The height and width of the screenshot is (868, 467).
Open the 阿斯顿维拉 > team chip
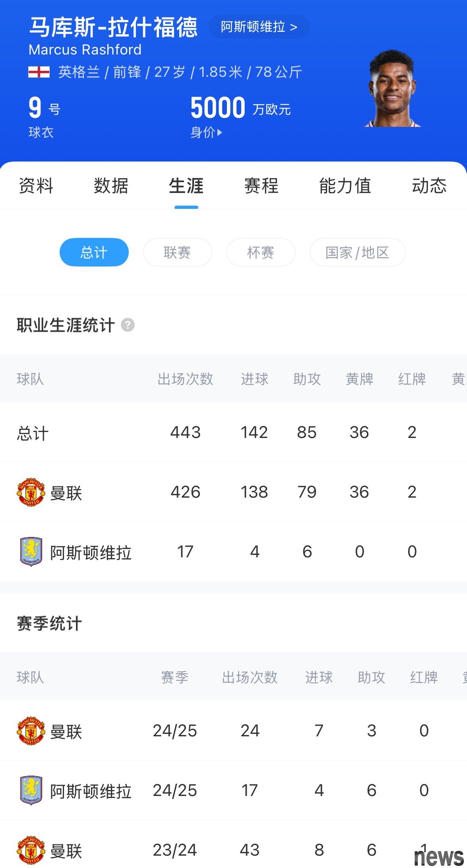259,27
